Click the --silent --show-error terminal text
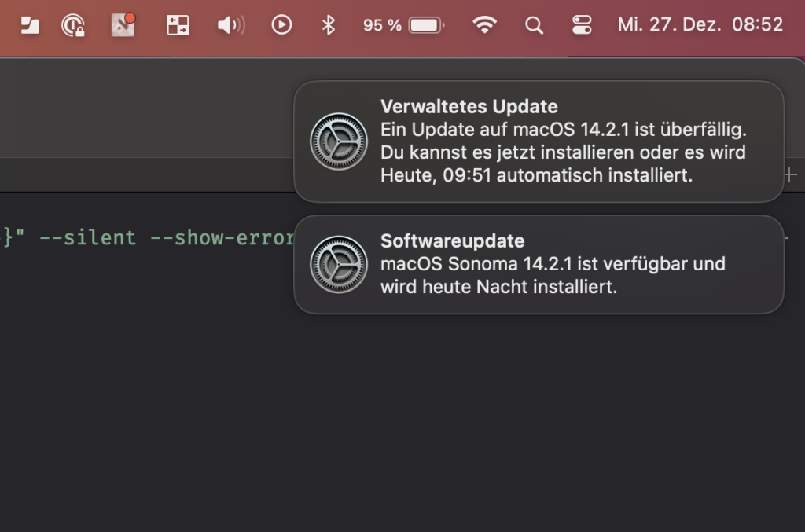 click(167, 237)
